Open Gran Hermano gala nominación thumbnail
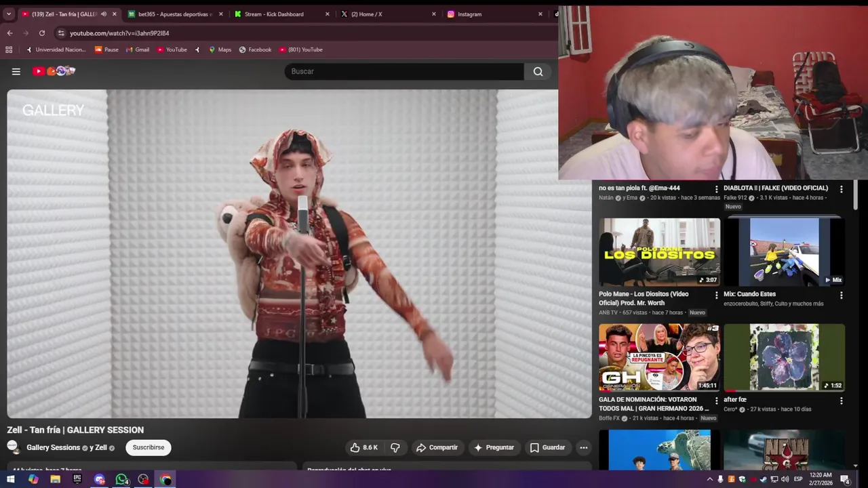This screenshot has width=868, height=488. [x=659, y=357]
